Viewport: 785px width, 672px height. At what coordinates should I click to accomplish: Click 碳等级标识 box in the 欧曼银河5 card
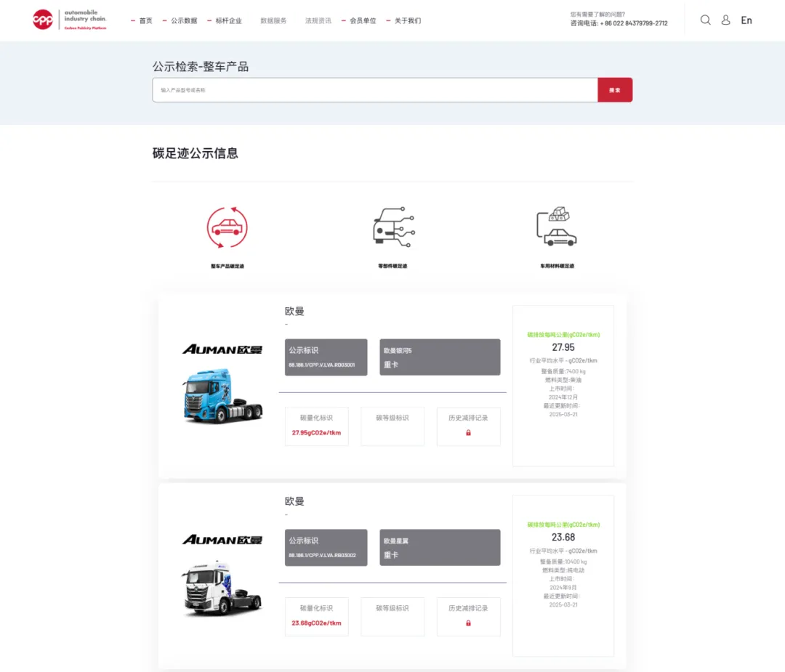[392, 426]
